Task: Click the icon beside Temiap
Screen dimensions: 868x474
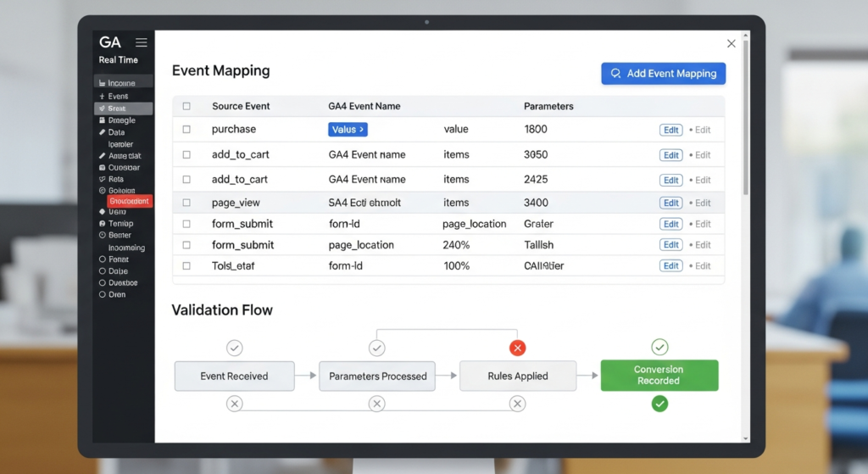Action: click(102, 224)
